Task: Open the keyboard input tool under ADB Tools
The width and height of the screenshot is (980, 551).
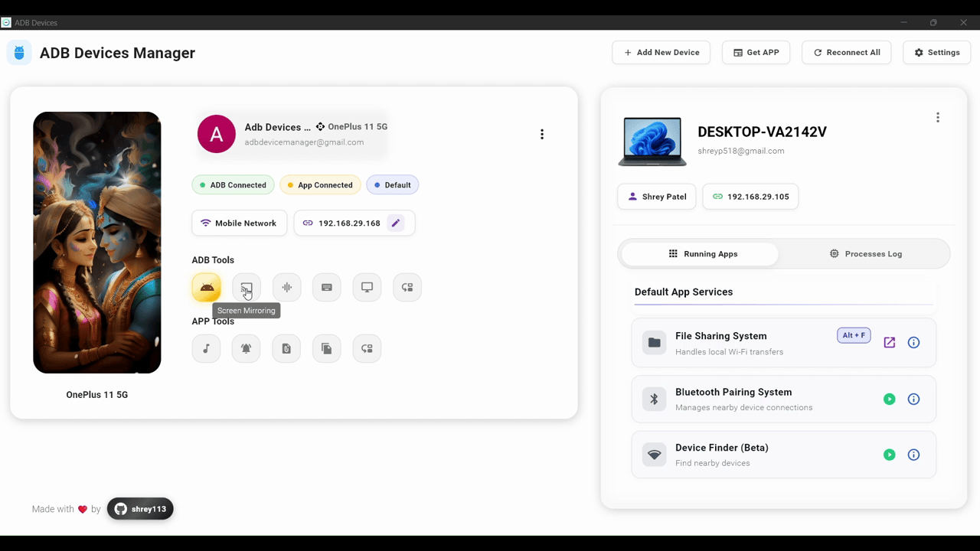Action: click(x=326, y=287)
